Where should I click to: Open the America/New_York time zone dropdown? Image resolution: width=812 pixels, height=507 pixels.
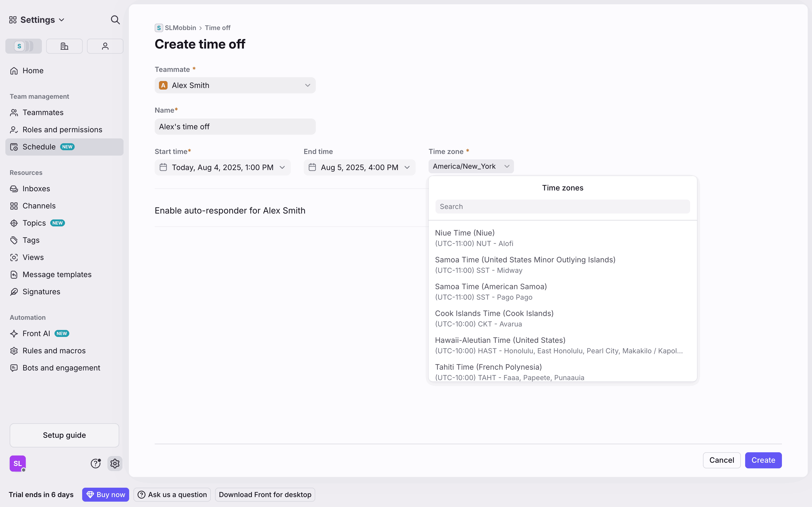[x=471, y=166]
